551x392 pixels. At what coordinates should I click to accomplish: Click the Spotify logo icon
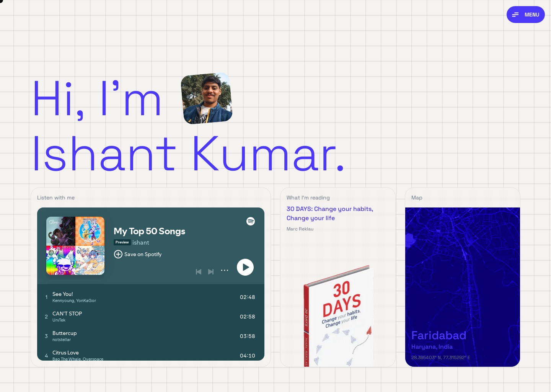point(251,221)
